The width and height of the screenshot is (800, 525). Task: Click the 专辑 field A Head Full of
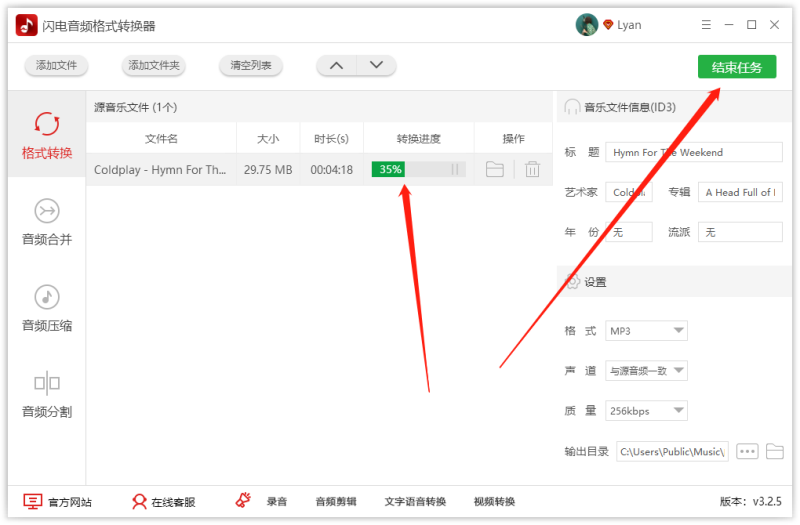click(x=740, y=192)
